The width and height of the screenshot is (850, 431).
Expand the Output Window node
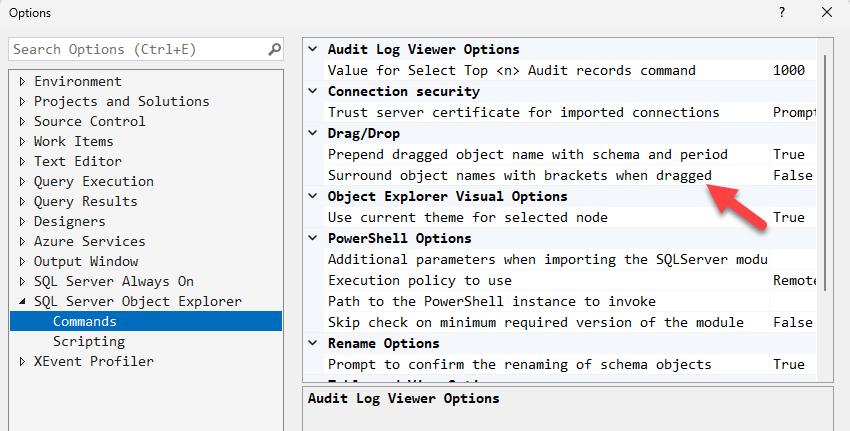22,262
